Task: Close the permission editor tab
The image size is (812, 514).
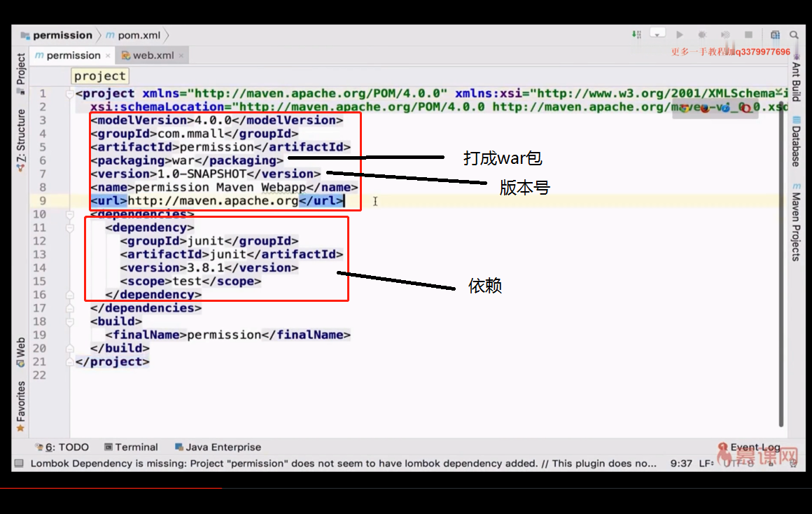Action: (108, 55)
